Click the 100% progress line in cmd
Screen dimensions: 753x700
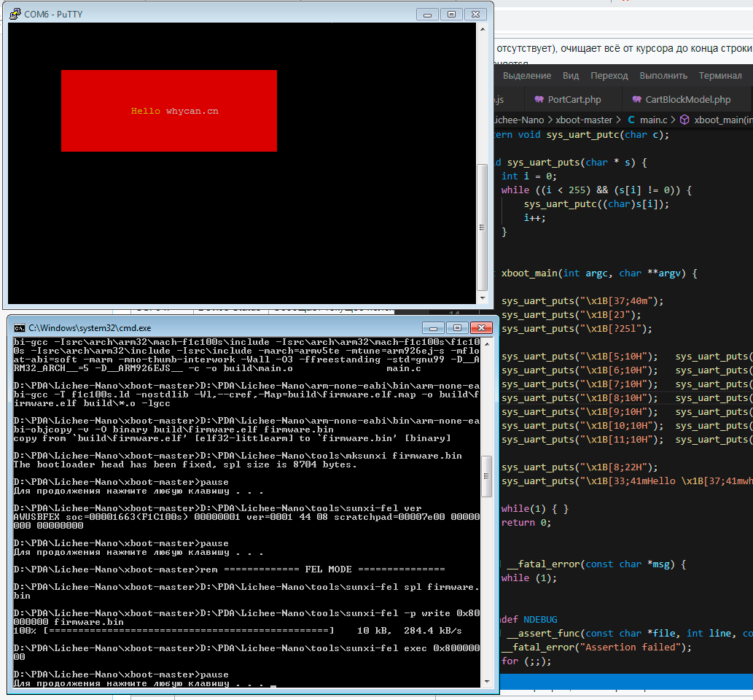pyautogui.click(x=238, y=631)
